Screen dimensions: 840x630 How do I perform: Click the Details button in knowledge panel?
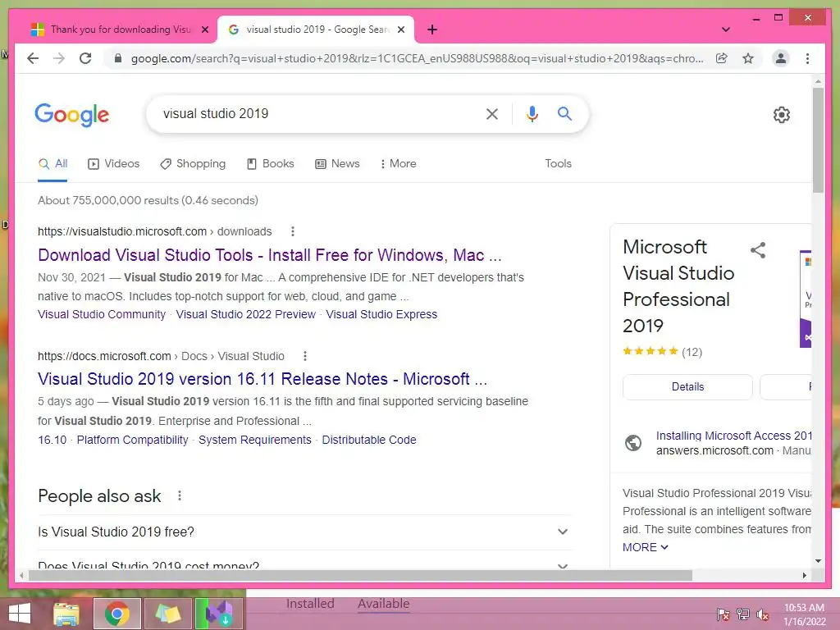[x=688, y=387]
